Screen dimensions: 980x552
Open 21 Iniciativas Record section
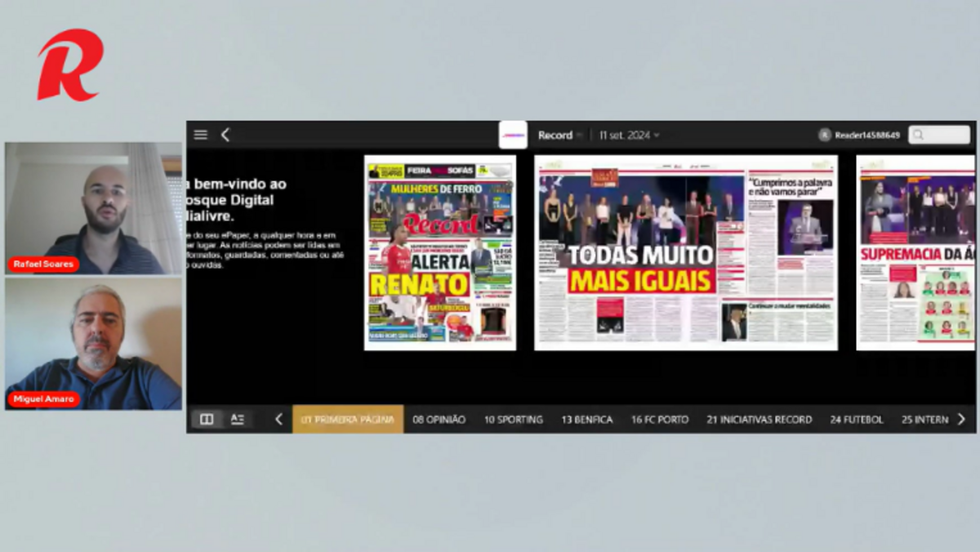[759, 419]
